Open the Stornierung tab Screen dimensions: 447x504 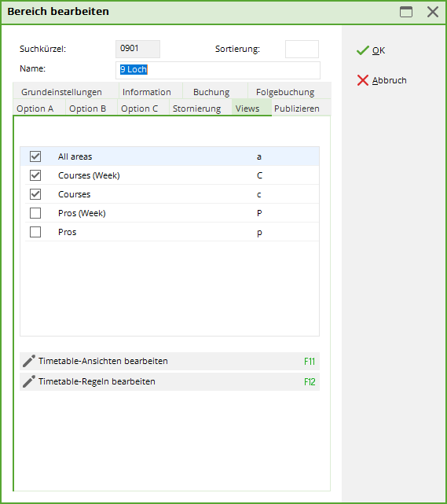point(197,109)
